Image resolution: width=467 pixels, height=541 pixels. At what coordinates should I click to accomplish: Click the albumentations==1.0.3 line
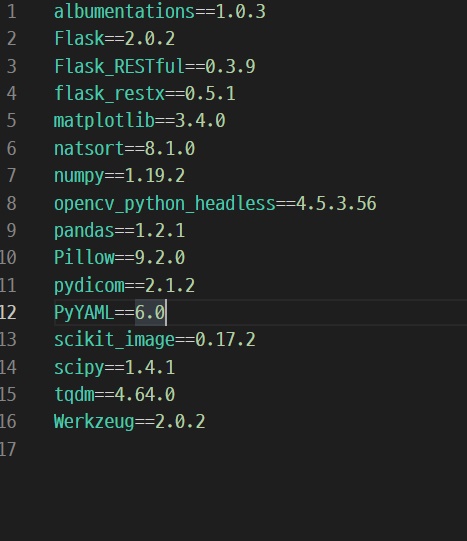coord(160,12)
